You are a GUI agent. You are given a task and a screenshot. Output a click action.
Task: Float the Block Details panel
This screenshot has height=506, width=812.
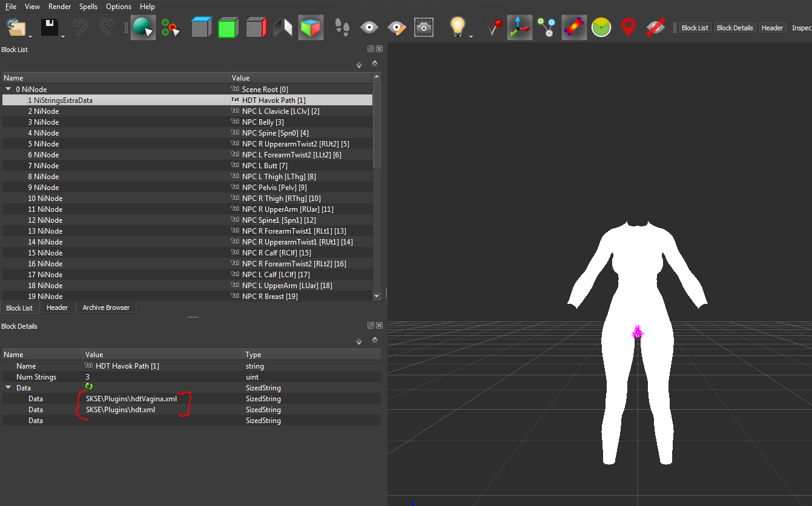371,326
